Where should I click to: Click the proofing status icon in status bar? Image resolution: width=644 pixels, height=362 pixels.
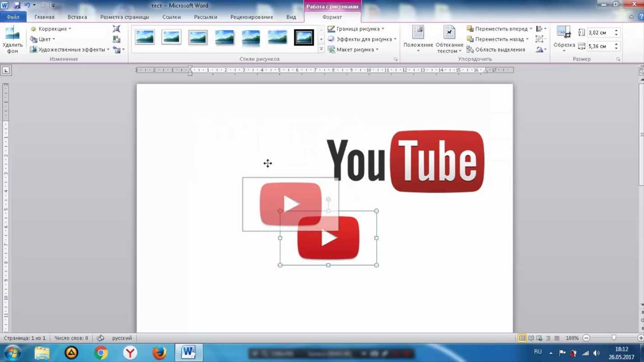[x=100, y=338]
